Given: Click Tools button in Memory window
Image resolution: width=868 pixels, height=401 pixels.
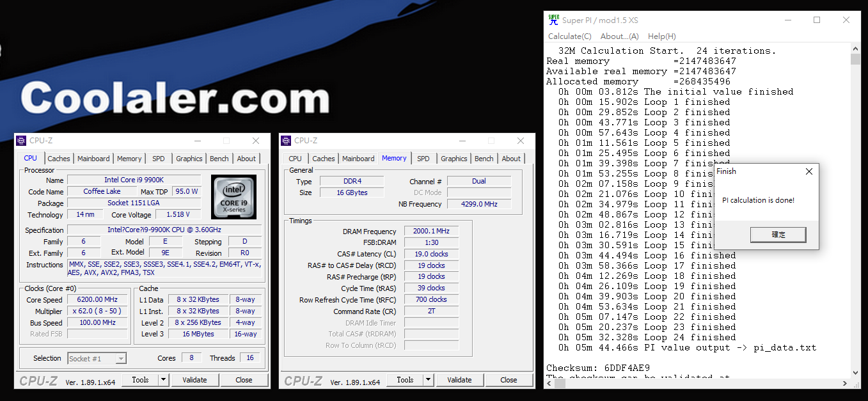Looking at the screenshot, I should coord(405,380).
